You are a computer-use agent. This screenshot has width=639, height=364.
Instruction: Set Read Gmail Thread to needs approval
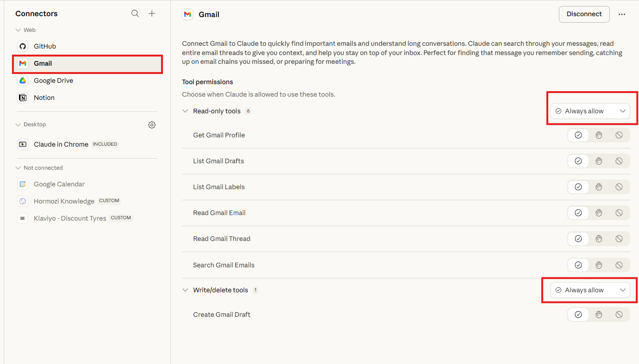click(599, 239)
